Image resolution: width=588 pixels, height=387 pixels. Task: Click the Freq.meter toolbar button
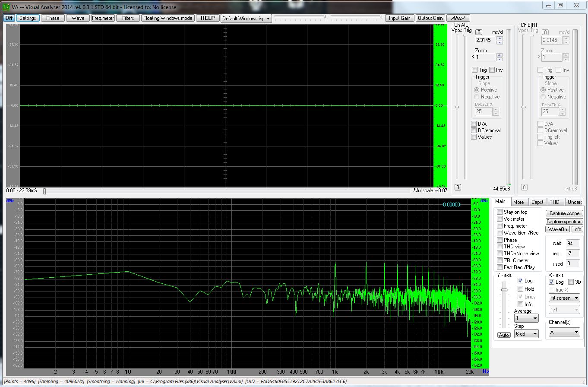click(103, 18)
